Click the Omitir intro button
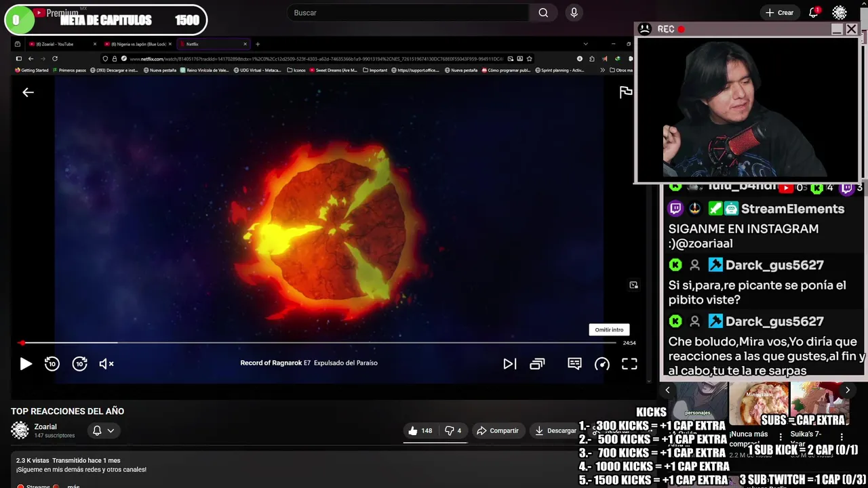868x488 pixels. click(x=609, y=330)
